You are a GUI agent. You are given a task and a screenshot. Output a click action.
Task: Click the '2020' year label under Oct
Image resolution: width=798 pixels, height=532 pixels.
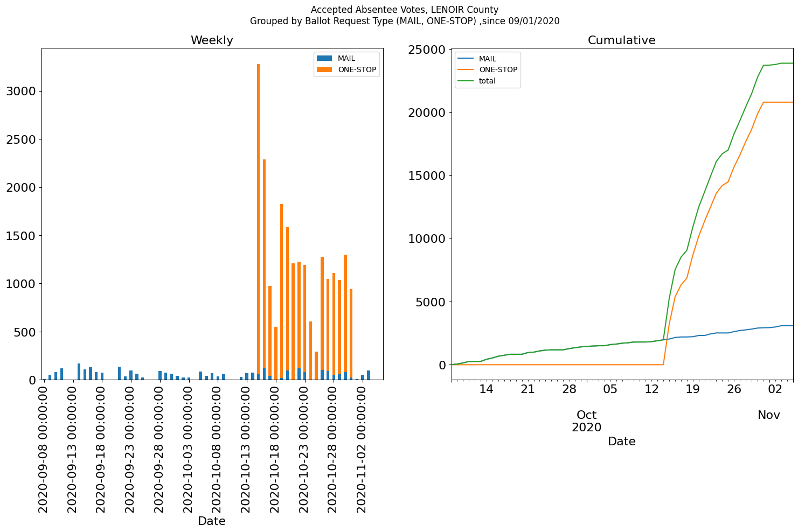(587, 428)
